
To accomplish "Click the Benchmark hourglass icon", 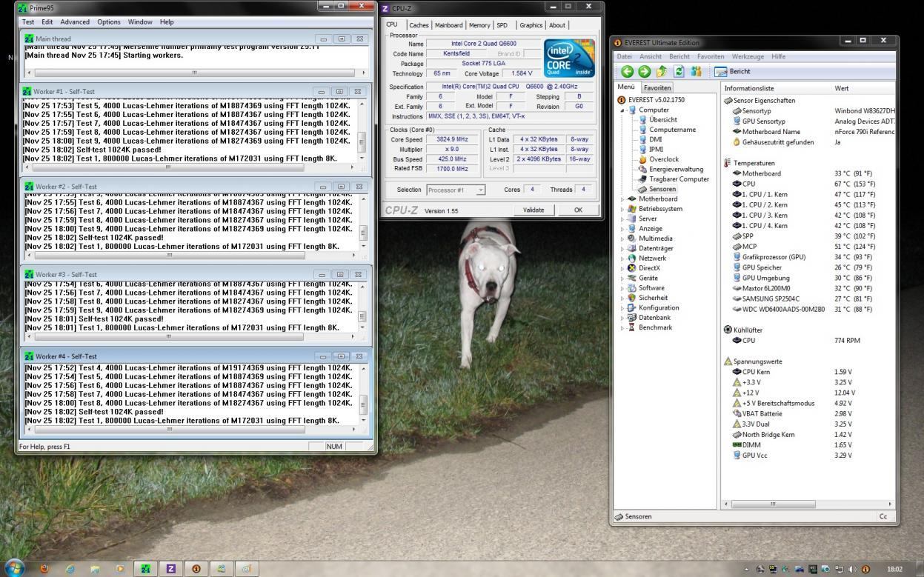I will pyautogui.click(x=632, y=327).
